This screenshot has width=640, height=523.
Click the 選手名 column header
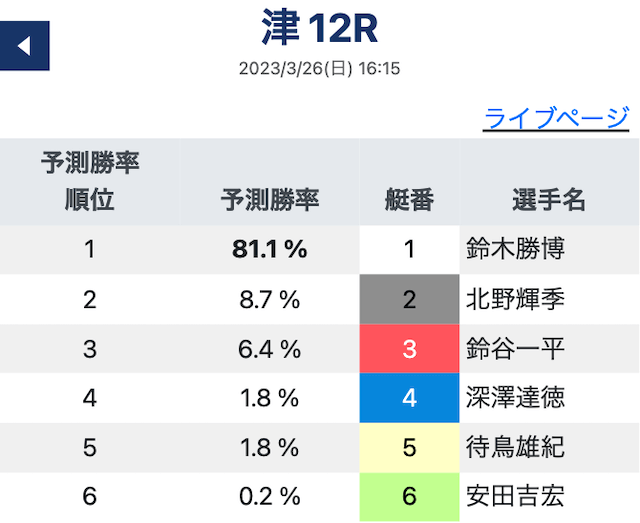click(x=549, y=199)
